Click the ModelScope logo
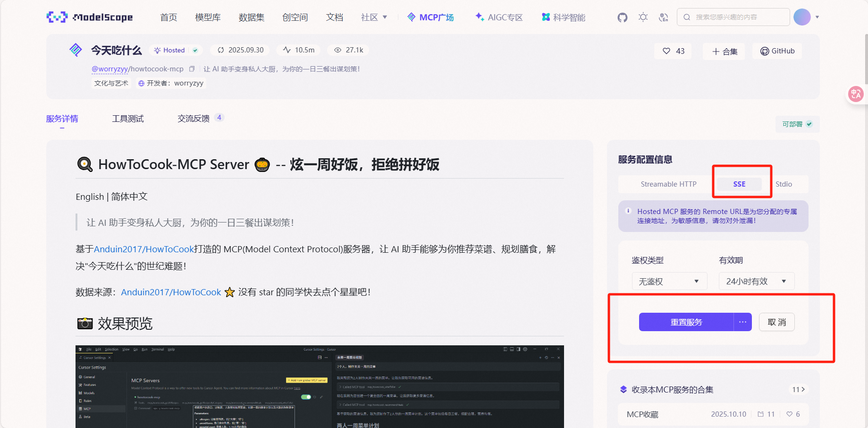This screenshot has width=868, height=428. [x=90, y=17]
